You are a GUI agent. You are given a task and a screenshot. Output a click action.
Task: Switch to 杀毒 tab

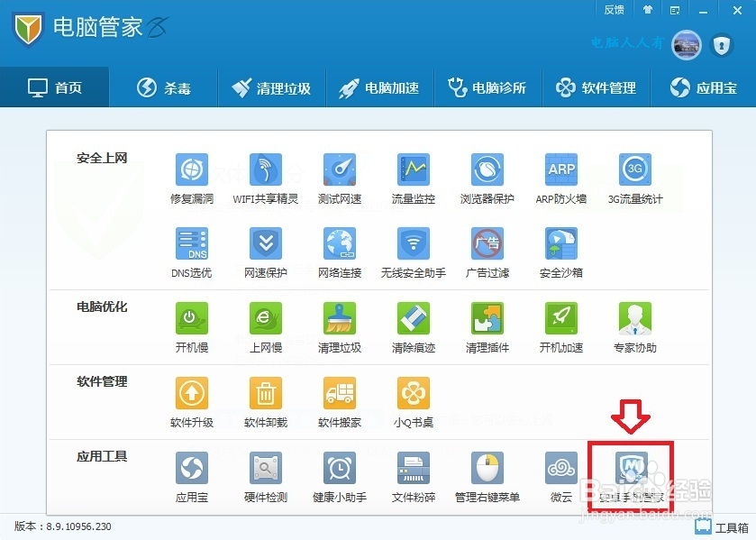pos(163,87)
